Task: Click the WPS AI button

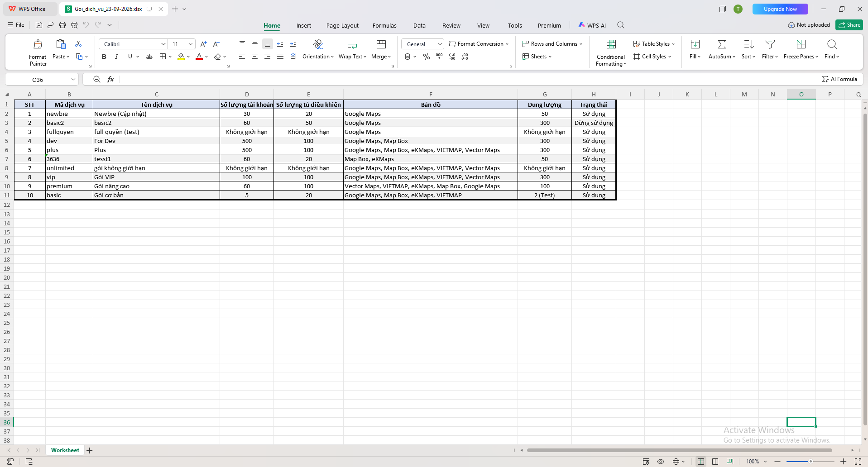Action: (592, 25)
